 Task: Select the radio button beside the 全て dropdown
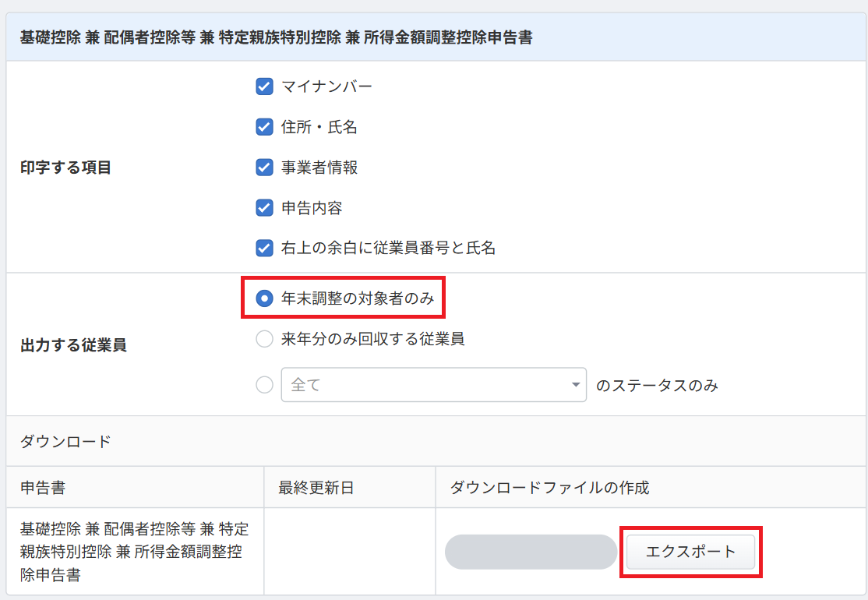tap(265, 385)
